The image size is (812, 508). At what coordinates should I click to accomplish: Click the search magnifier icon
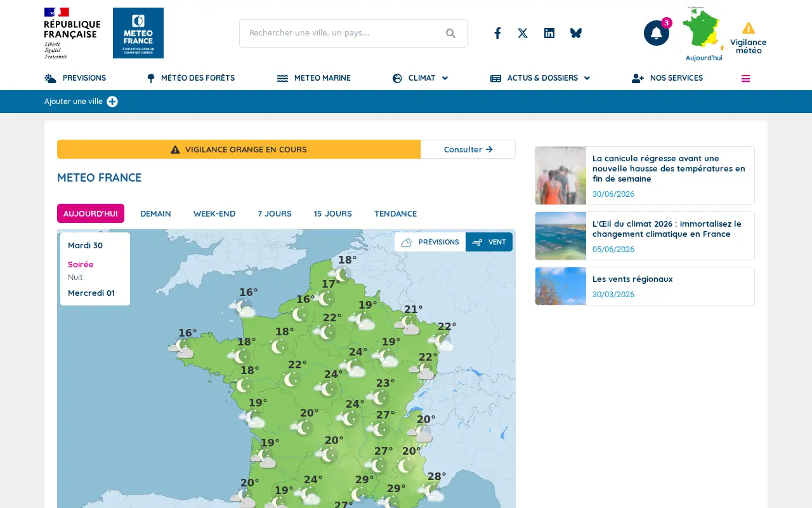[450, 33]
